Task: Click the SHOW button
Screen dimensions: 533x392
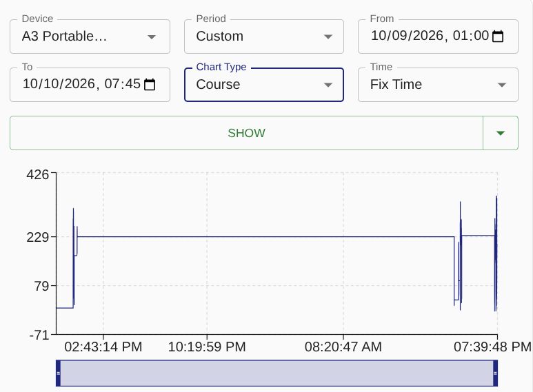Action: (x=246, y=133)
